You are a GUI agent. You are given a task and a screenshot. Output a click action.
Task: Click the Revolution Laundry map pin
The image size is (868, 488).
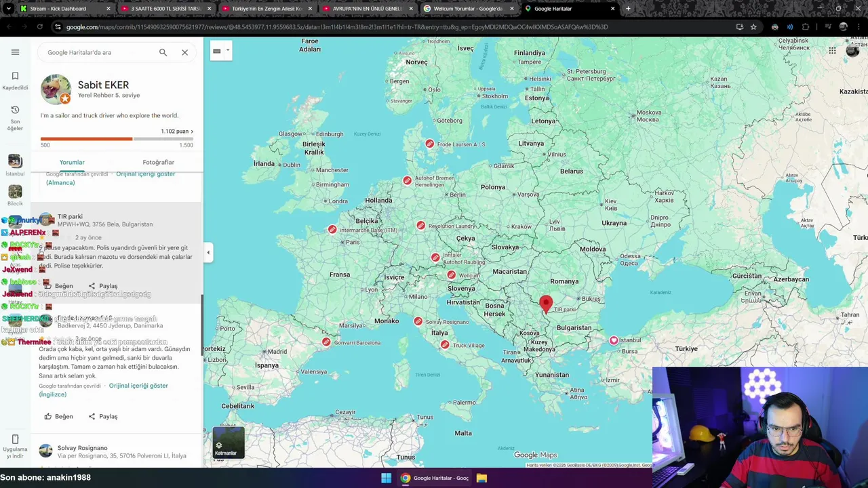pyautogui.click(x=421, y=225)
